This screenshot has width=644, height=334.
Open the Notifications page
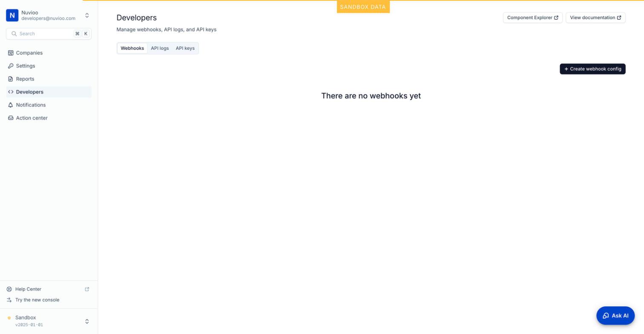tap(49, 105)
